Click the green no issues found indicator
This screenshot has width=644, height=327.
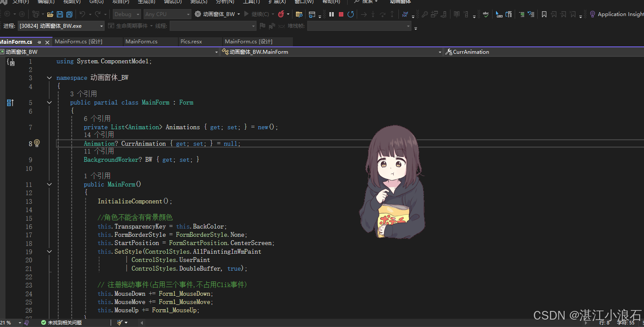(x=61, y=323)
